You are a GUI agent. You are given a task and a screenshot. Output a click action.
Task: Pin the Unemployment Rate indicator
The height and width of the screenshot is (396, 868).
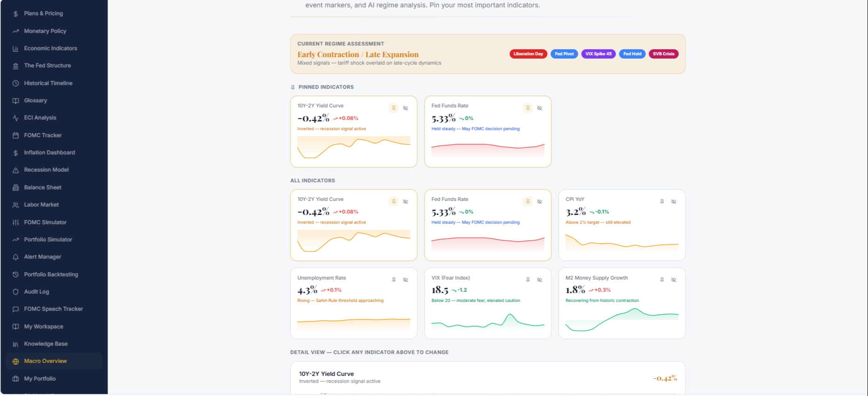coord(394,280)
